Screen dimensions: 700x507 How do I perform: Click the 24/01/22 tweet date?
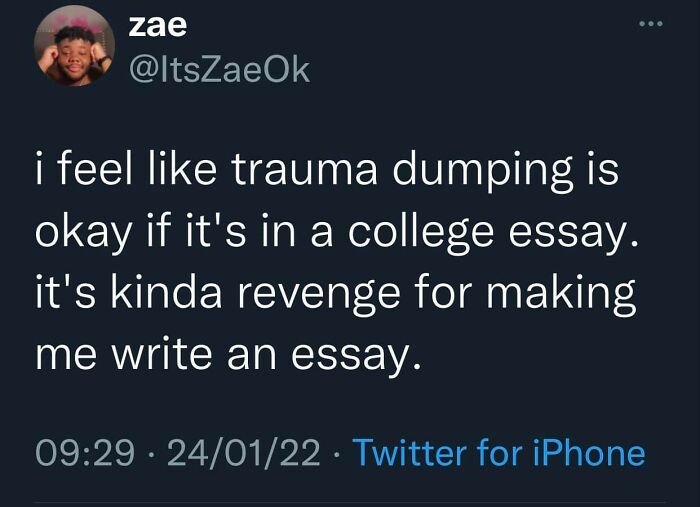[x=244, y=453]
